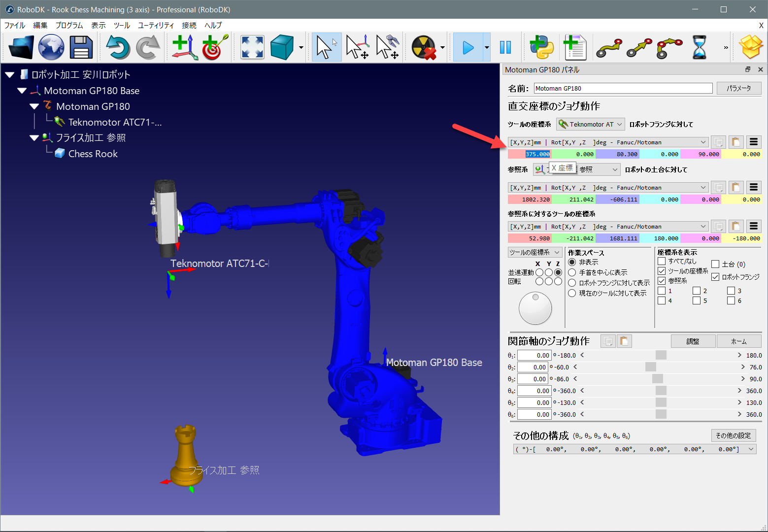Open the ファイル menu
Viewport: 768px width, 532px height.
(15, 25)
